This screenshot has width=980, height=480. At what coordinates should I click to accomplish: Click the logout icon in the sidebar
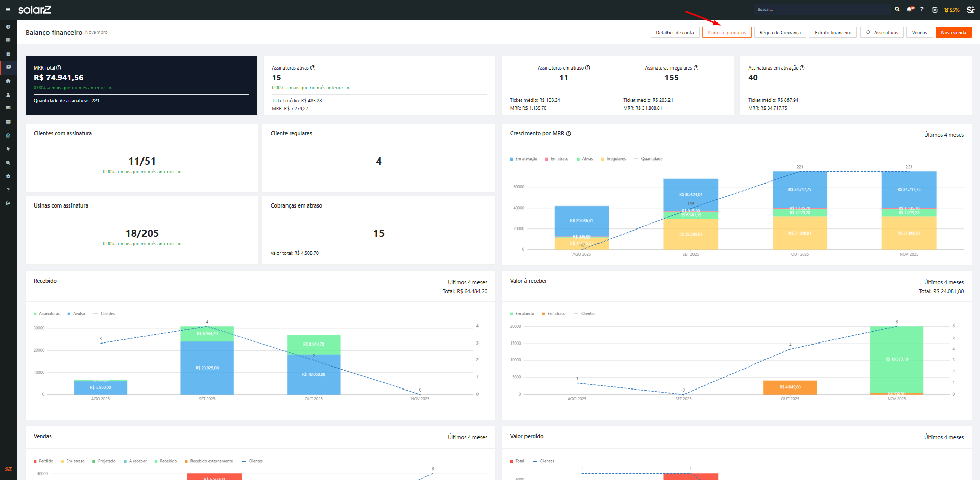[x=8, y=203]
